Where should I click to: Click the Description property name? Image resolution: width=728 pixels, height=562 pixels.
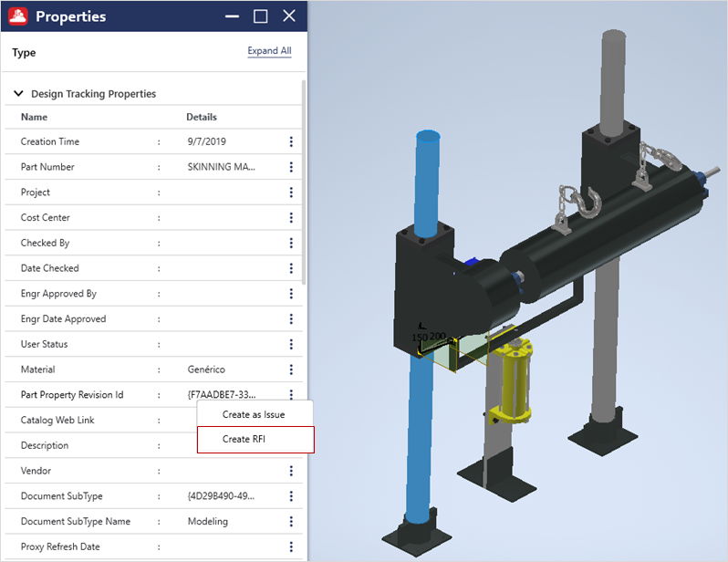[45, 445]
